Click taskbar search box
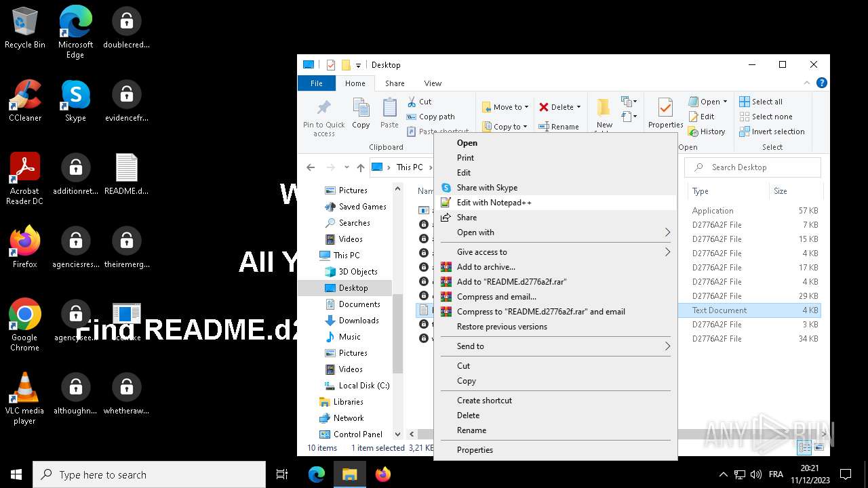 [149, 474]
